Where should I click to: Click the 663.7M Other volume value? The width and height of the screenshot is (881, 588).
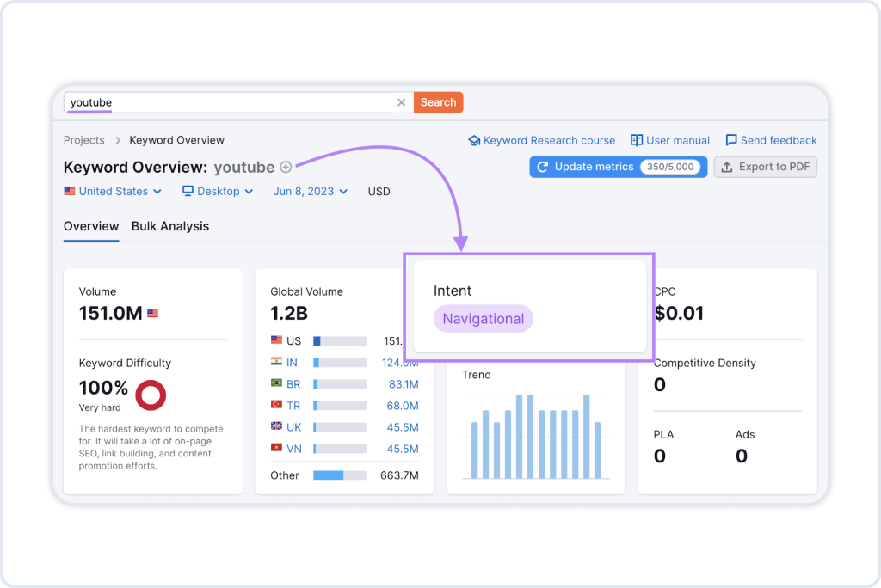[399, 475]
